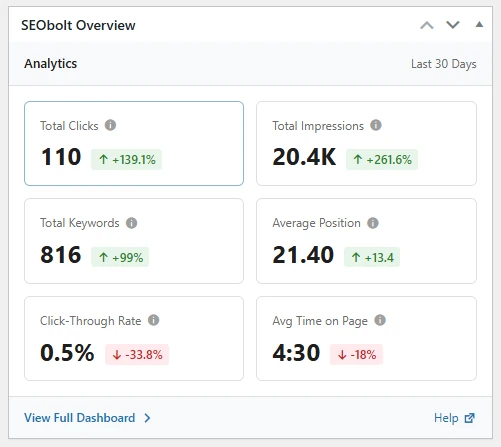Viewport: 501px width, 447px height.
Task: Click the chevron beside View Full Dashboard
Action: click(x=147, y=418)
